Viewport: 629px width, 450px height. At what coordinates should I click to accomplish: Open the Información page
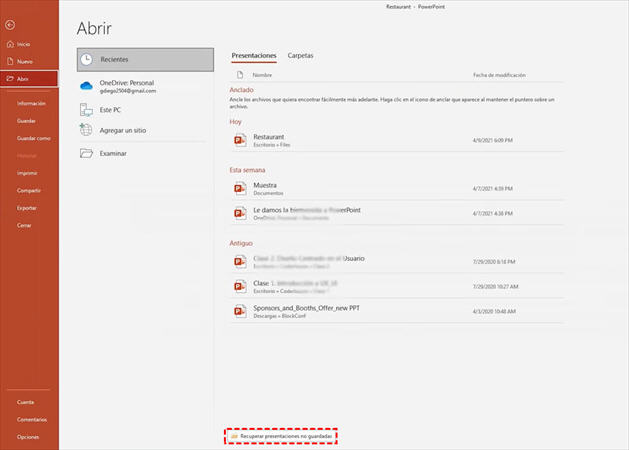coord(31,103)
